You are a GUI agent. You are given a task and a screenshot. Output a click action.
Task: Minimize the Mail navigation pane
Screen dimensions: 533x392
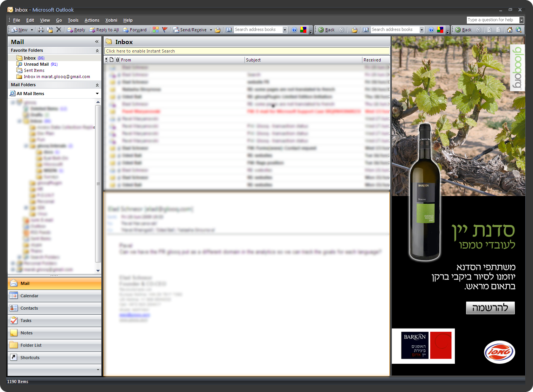(x=97, y=42)
